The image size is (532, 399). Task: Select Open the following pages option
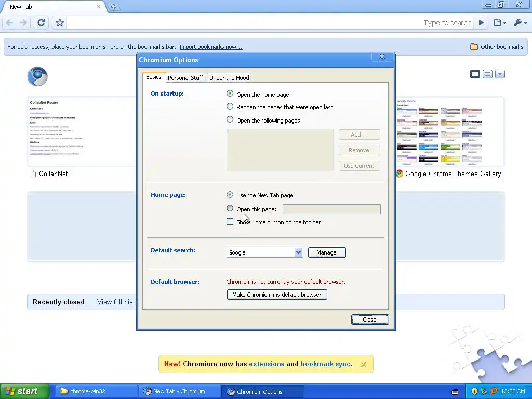coord(230,119)
